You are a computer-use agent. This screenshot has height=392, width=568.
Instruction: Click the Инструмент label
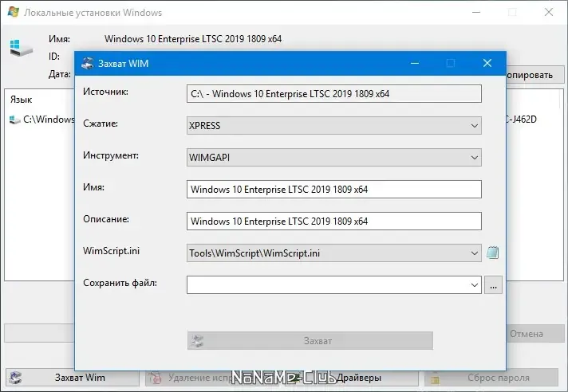click(x=111, y=155)
